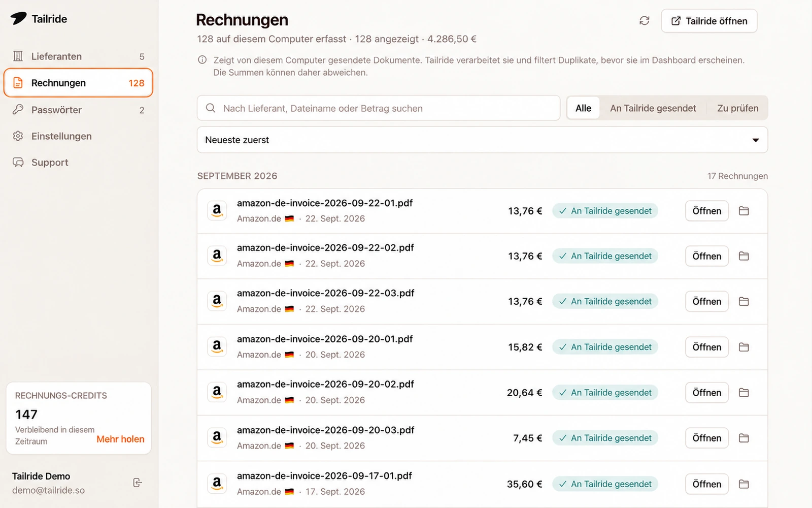Click the logout icon beside demo@tailride.so
Screen dimensions: 812x508
137,483
